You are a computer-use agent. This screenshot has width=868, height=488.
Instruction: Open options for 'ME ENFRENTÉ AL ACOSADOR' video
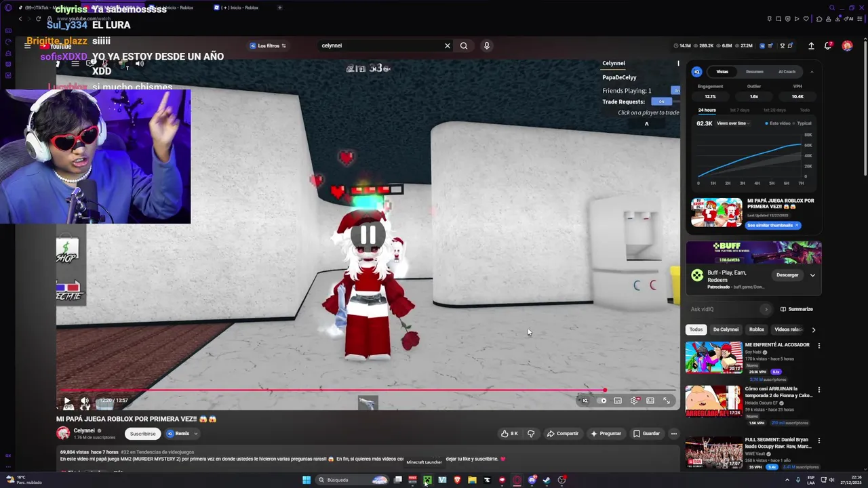pyautogui.click(x=818, y=346)
